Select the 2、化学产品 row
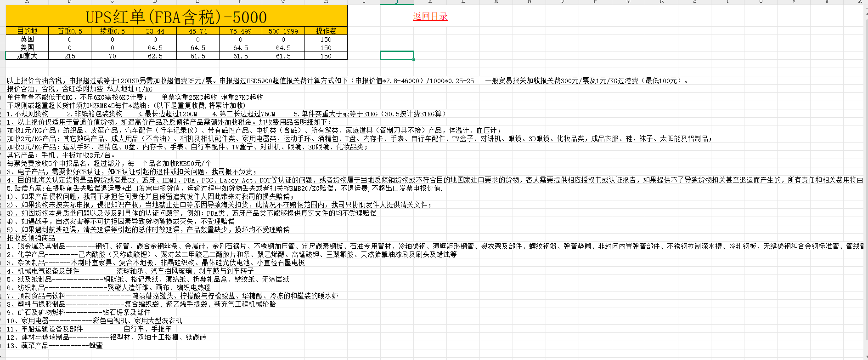Viewport: 868px width, 360px height. click(232, 255)
